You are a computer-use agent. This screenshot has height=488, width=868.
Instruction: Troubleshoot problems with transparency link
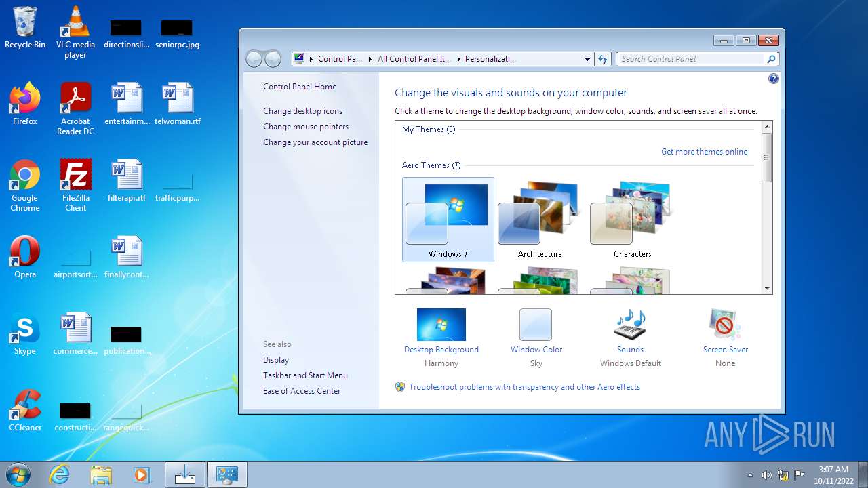(x=524, y=387)
